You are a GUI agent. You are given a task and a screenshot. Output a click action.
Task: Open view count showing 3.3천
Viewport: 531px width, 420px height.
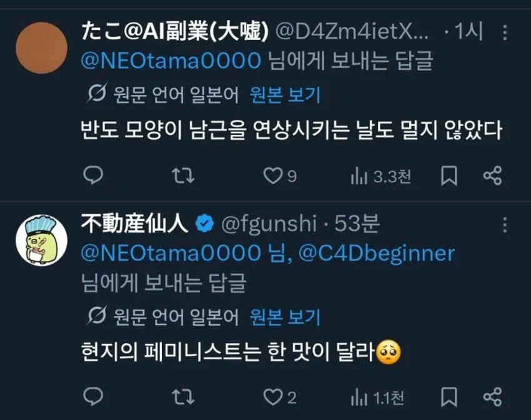click(379, 176)
